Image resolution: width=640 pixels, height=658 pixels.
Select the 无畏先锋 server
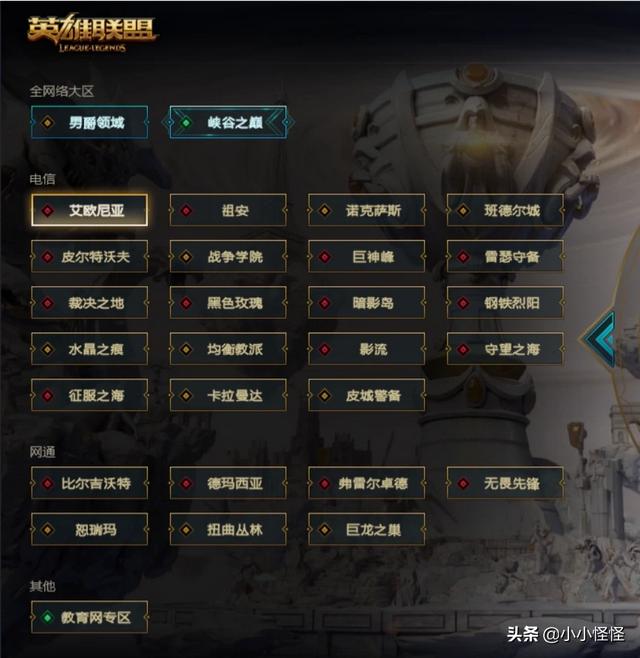pyautogui.click(x=505, y=483)
